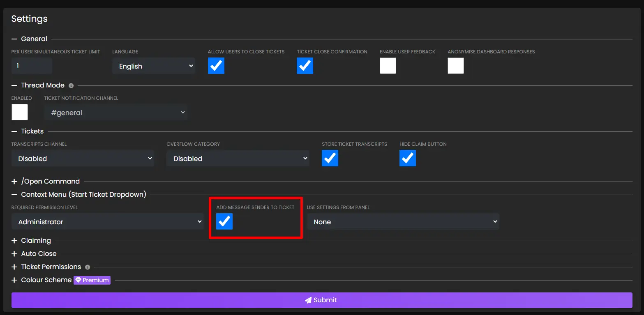Expand the Auto Close plus icon
Image resolution: width=644 pixels, height=315 pixels.
coord(14,254)
